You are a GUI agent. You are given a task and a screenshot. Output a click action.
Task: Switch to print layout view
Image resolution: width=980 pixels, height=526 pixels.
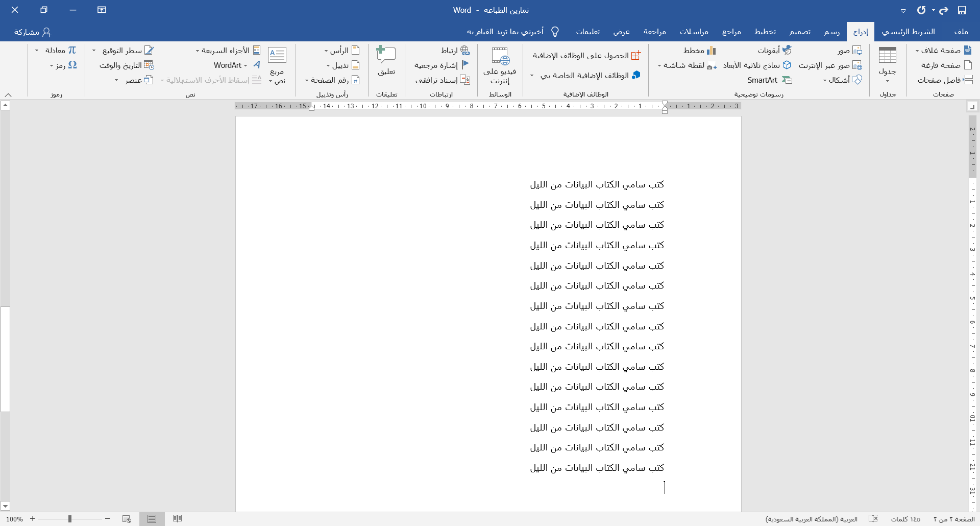(x=152, y=519)
